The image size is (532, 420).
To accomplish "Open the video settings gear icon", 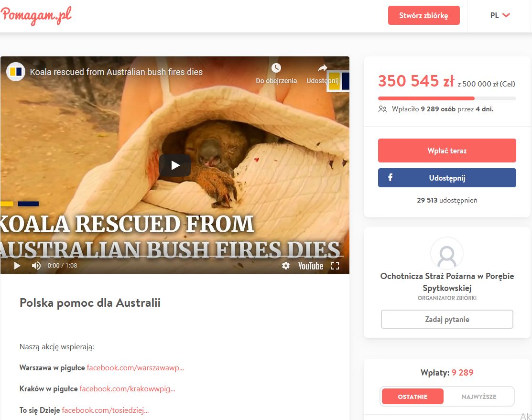I will (286, 266).
